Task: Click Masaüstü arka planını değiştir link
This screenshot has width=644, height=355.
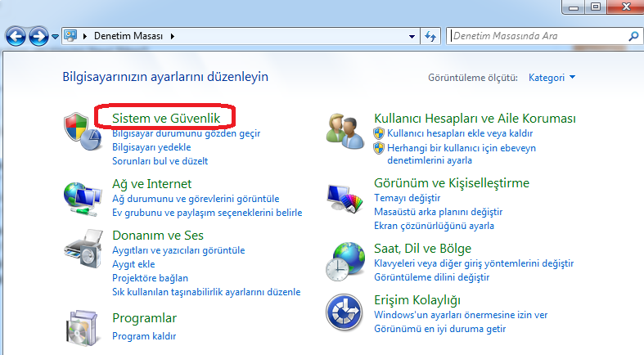Action: (438, 212)
